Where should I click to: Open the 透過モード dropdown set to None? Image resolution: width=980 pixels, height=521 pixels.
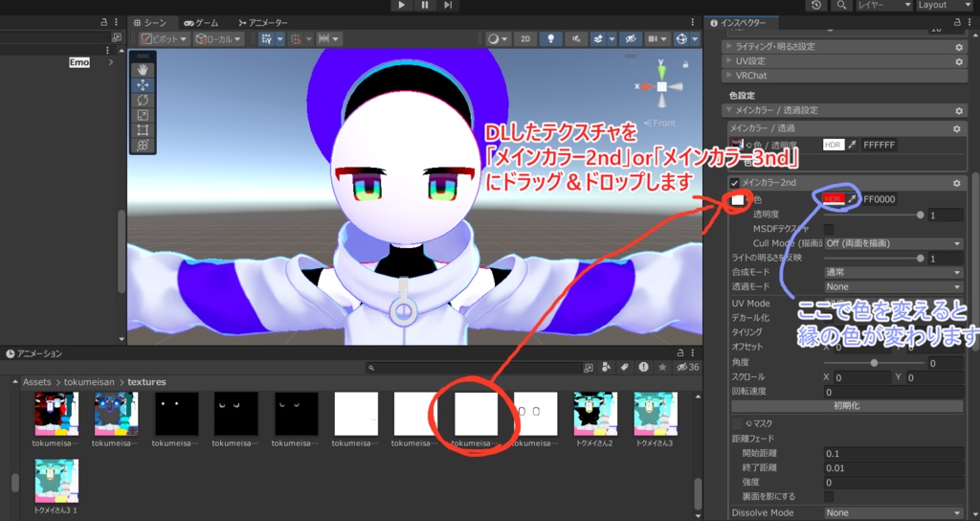click(x=893, y=286)
